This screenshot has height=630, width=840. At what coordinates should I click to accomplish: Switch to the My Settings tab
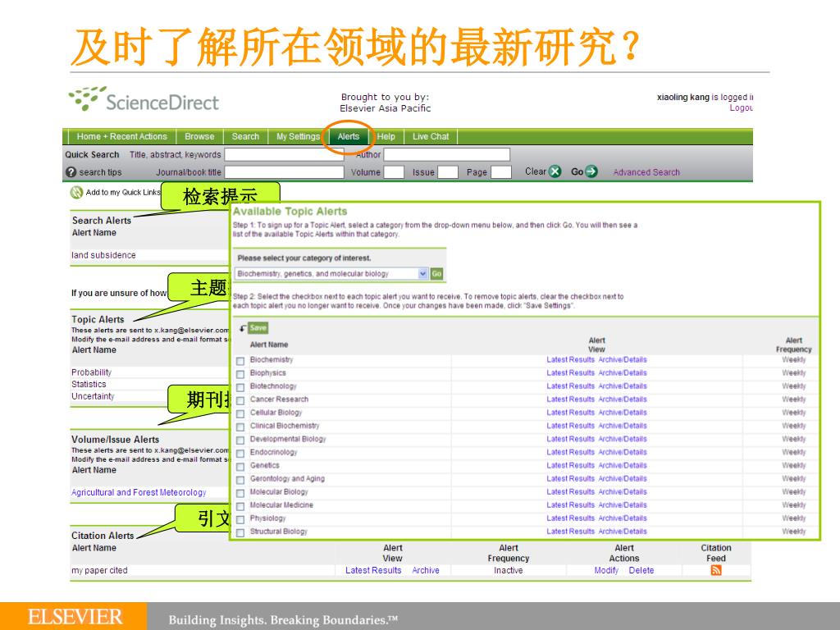(298, 137)
